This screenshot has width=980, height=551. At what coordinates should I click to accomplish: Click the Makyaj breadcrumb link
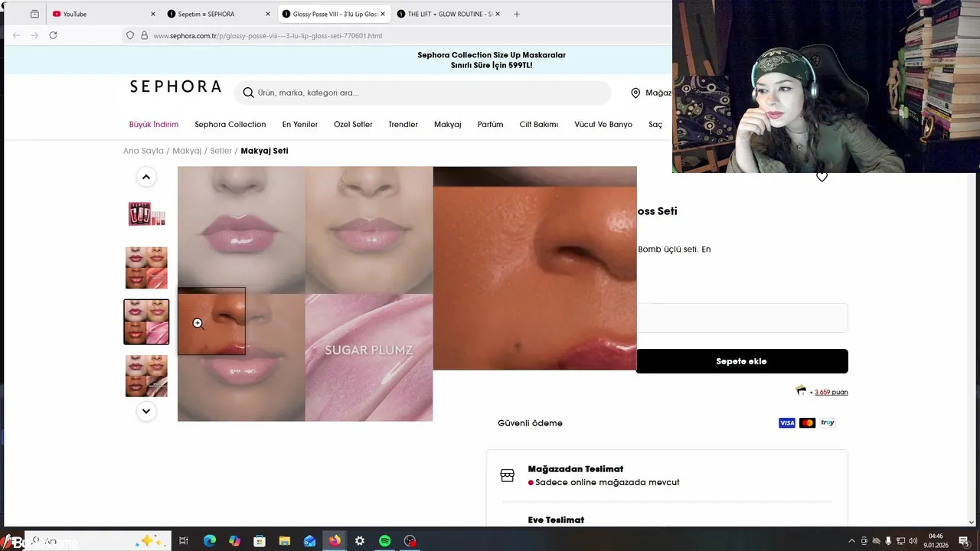pyautogui.click(x=187, y=151)
